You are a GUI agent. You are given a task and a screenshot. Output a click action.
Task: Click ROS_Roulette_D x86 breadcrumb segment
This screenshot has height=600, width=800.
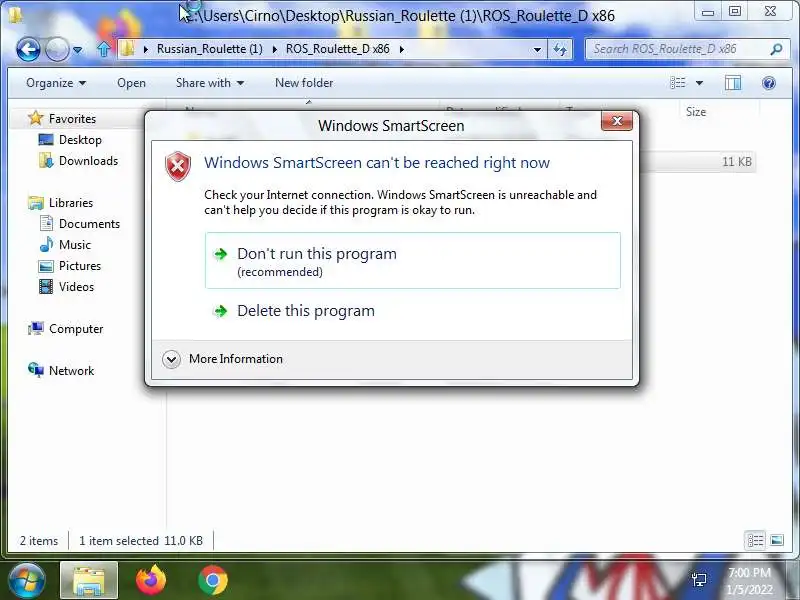click(x=337, y=49)
